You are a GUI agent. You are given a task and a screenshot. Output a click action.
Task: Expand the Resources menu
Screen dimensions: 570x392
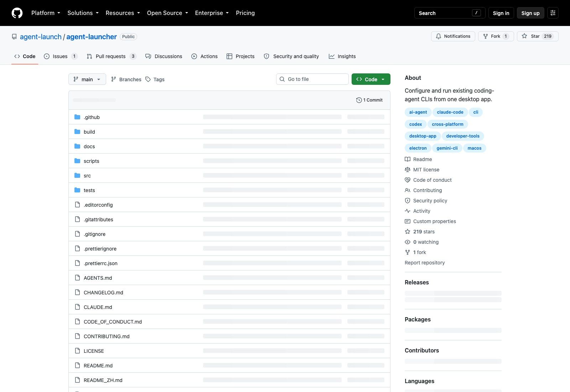pyautogui.click(x=123, y=13)
